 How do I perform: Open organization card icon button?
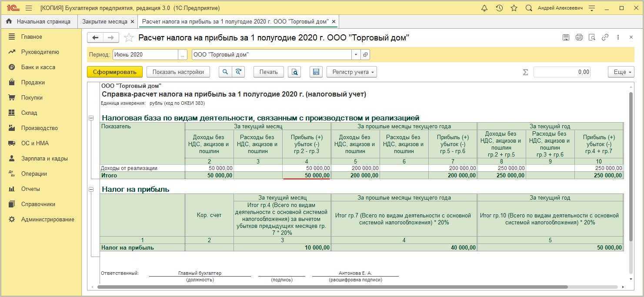(365, 54)
